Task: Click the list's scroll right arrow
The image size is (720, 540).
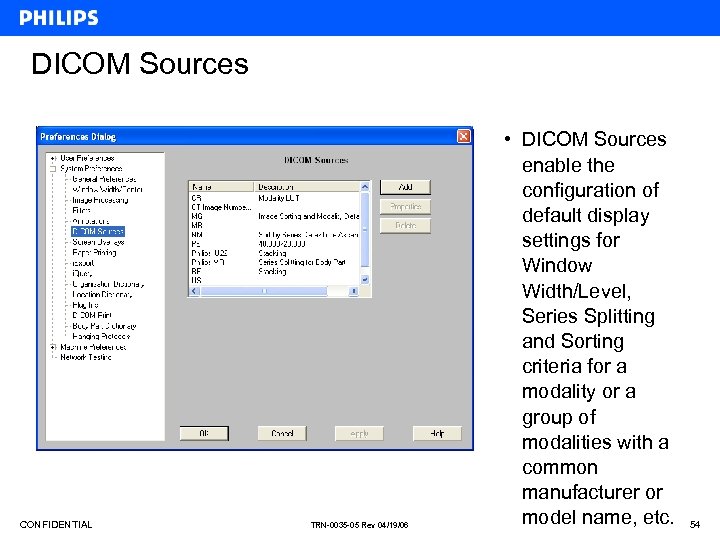Action: [354, 291]
